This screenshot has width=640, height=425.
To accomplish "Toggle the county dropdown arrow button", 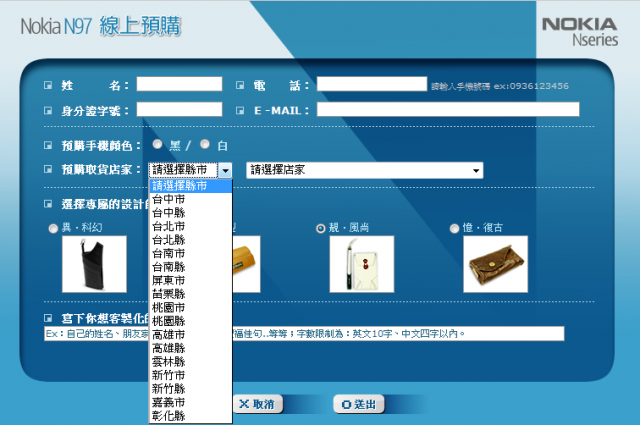I will (x=225, y=170).
